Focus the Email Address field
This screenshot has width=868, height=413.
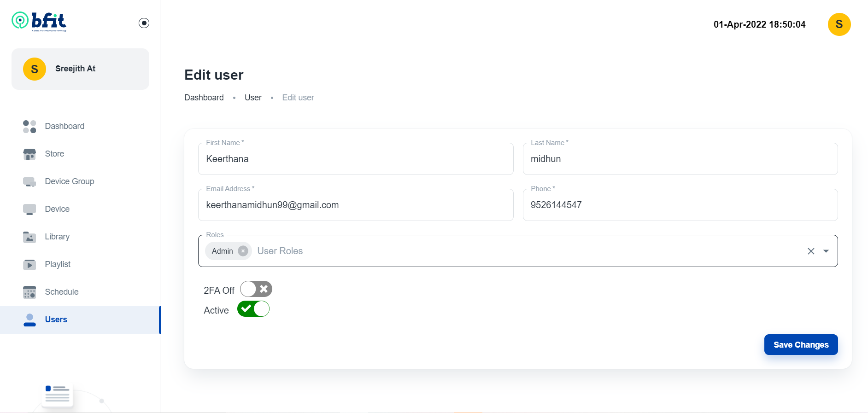pyautogui.click(x=356, y=205)
